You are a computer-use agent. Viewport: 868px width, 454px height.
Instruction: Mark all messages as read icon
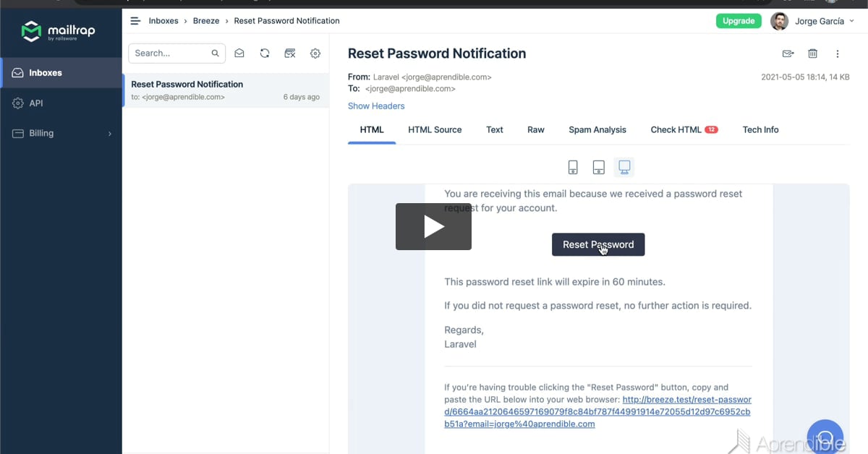click(x=239, y=53)
